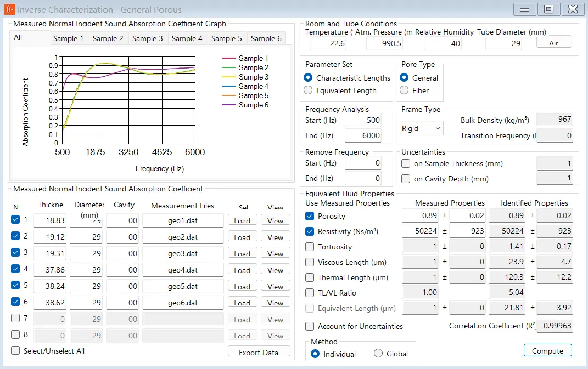Viewport: 588px width, 369px height.
Task: Enable uncertainty on Cavity Depth
Action: [x=405, y=179]
